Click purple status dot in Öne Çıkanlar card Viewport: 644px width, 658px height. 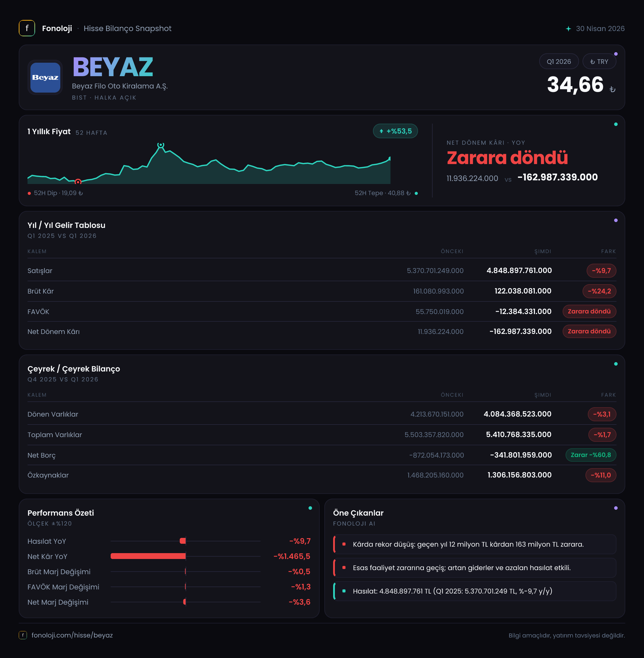click(616, 508)
